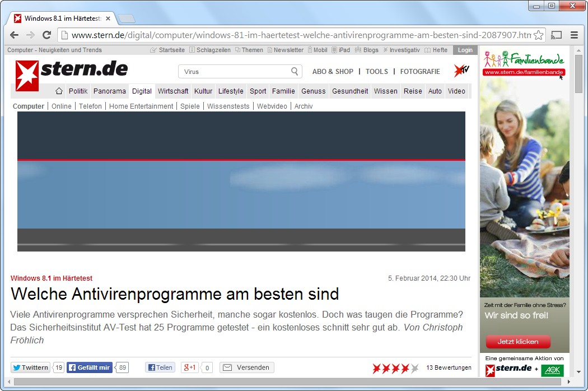Send the article via Versenden button

coord(247,367)
